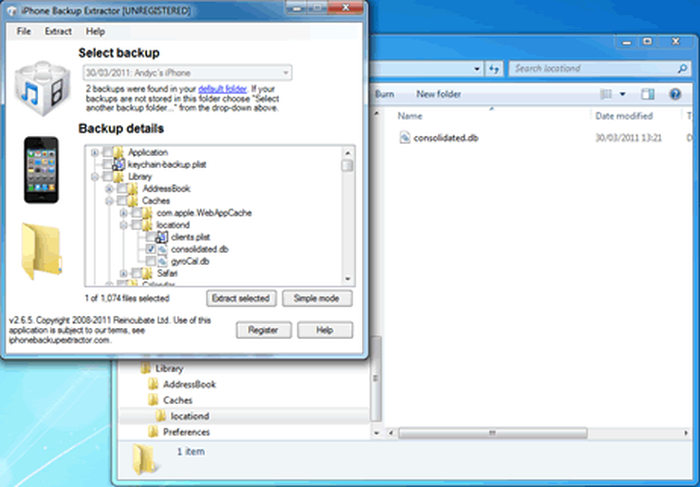Sort by Date modified column header
The height and width of the screenshot is (487, 700).
[624, 116]
